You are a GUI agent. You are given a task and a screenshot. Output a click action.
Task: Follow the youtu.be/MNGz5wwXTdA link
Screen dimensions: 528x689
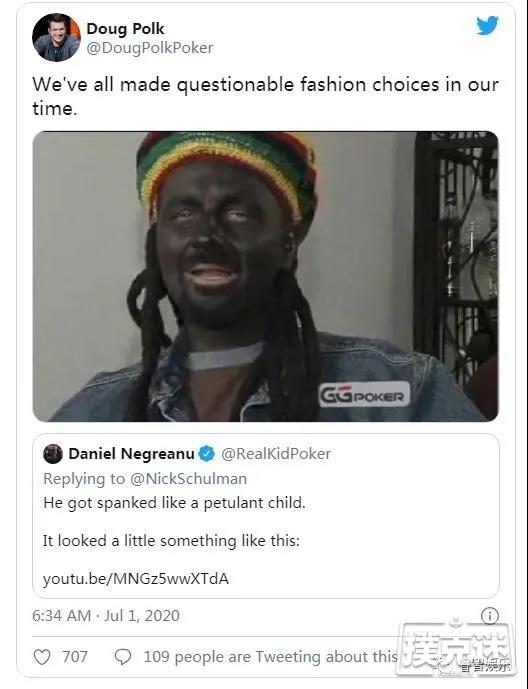(x=136, y=579)
